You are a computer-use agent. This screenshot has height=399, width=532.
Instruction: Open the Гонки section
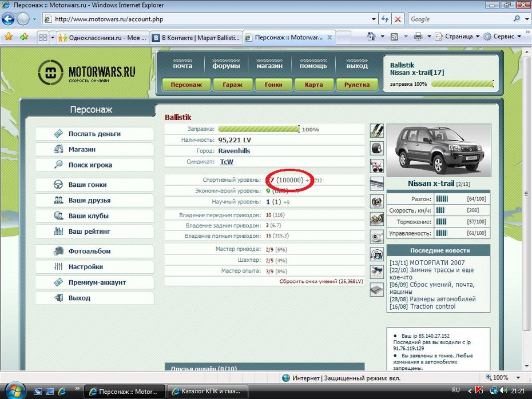273,85
